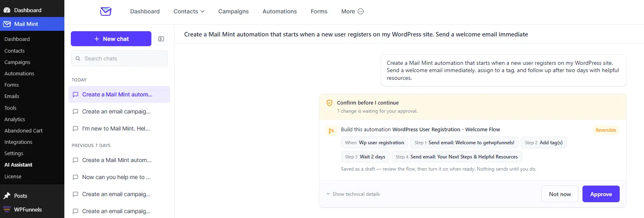Click the Saved as a draft note
This screenshot has width=644, height=218.
438,169
